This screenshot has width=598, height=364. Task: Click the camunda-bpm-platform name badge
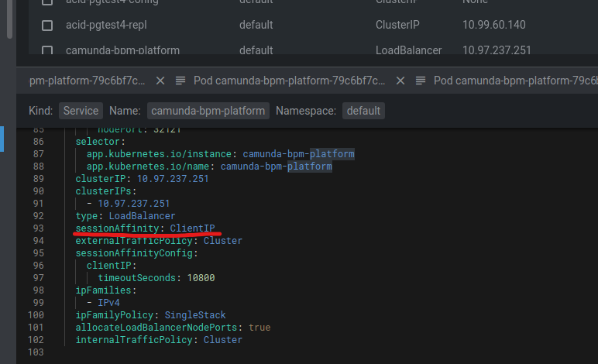coord(208,111)
